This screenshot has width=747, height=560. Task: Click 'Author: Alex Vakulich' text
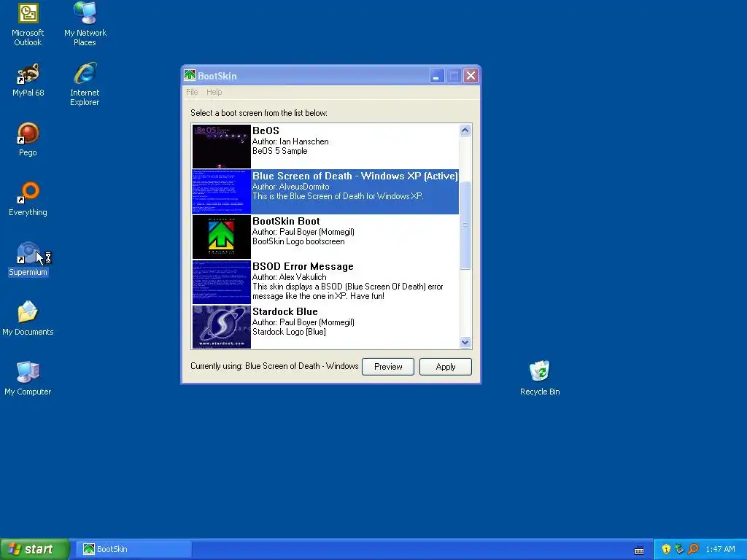(x=289, y=277)
